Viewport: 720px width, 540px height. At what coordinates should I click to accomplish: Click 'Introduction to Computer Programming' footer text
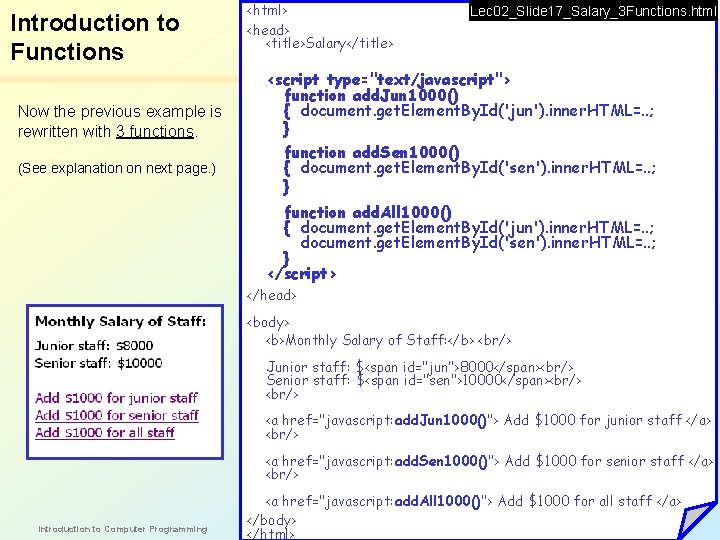pyautogui.click(x=123, y=529)
